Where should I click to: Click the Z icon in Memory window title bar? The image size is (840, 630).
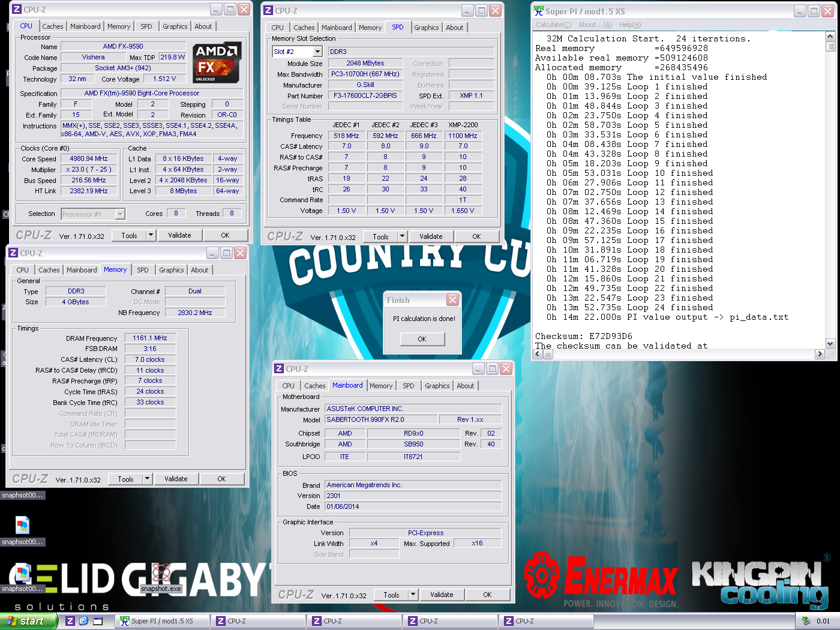tap(13, 253)
